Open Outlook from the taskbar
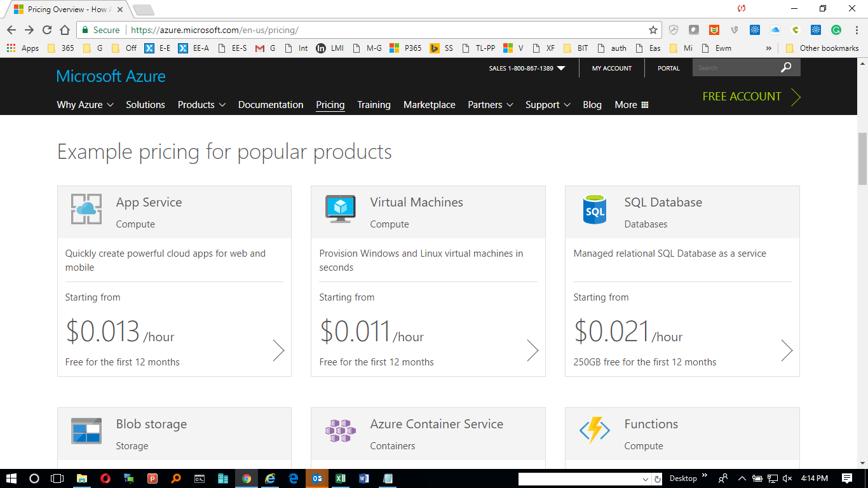868x488 pixels. (316, 478)
